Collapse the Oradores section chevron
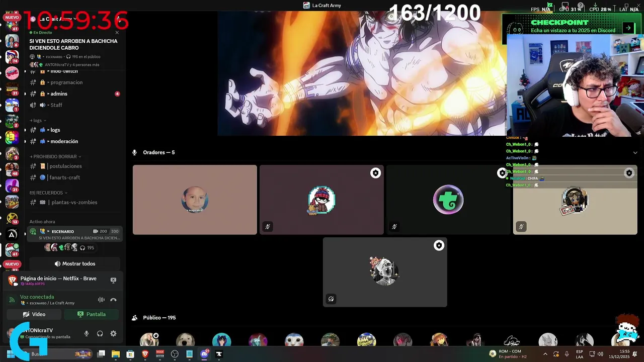Image resolution: width=644 pixels, height=362 pixels. coord(635,152)
